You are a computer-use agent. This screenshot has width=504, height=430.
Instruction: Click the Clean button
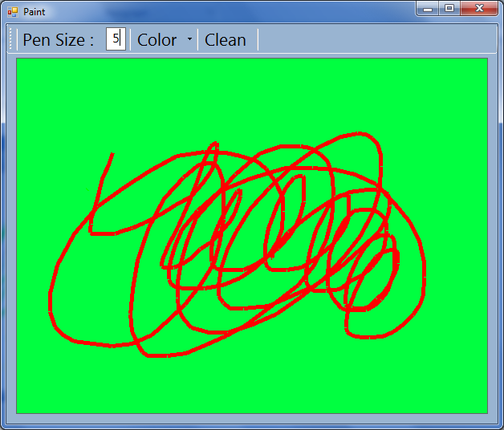point(226,39)
